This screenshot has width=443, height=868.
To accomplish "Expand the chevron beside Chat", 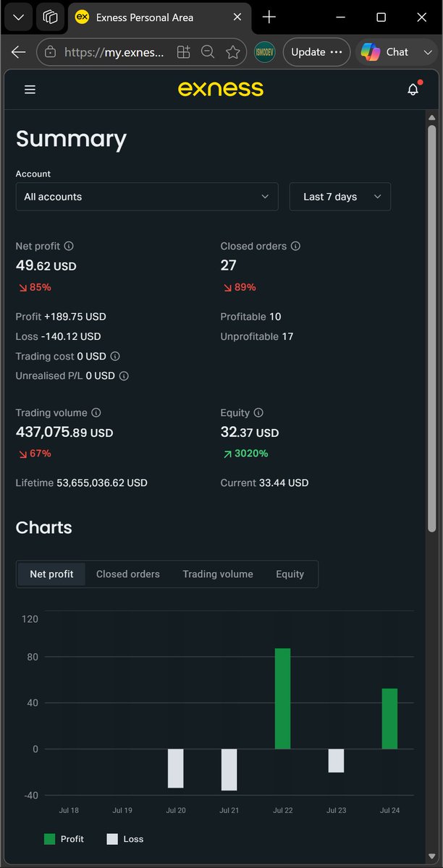I will 427,52.
